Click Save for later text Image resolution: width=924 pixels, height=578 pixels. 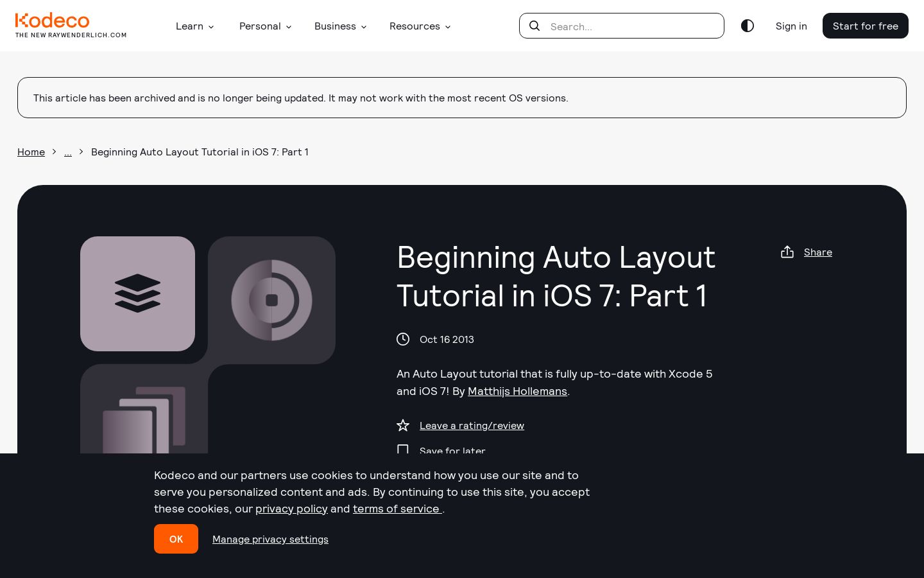coord(452,450)
